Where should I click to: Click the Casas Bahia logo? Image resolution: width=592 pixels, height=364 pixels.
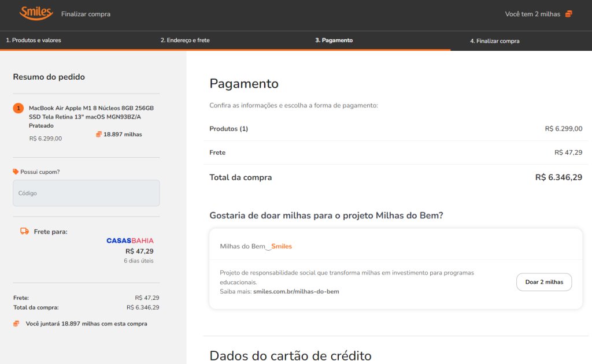pos(130,241)
